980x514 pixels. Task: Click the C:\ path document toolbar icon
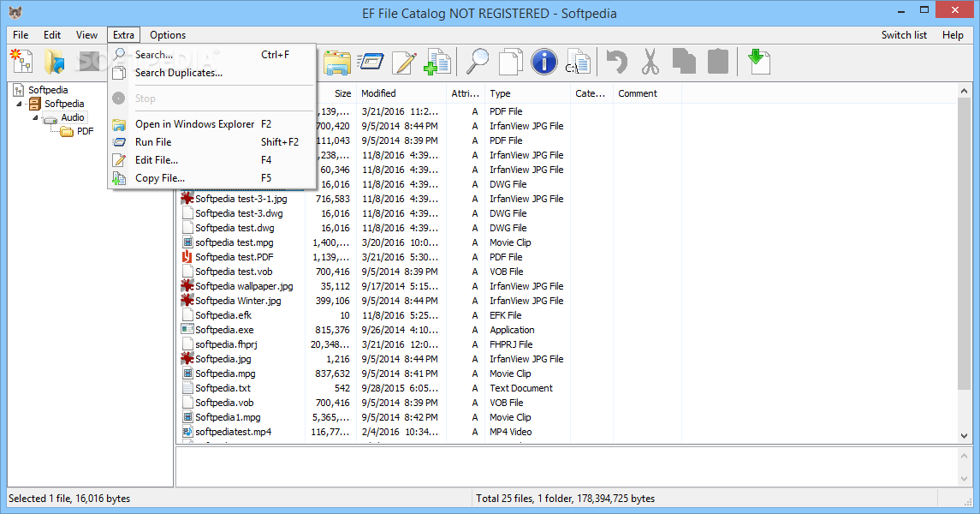tap(578, 62)
